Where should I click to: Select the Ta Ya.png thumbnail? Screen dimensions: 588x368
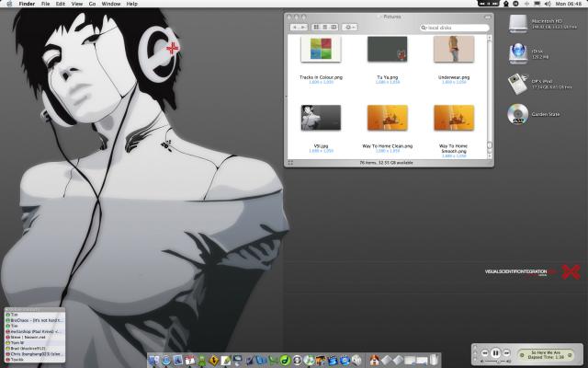coord(388,49)
